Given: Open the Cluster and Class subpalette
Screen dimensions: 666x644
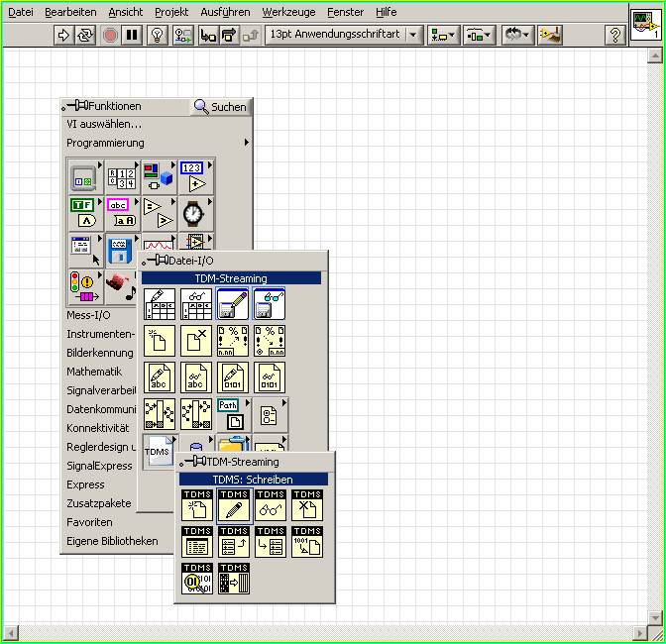Looking at the screenshot, I should [159, 177].
